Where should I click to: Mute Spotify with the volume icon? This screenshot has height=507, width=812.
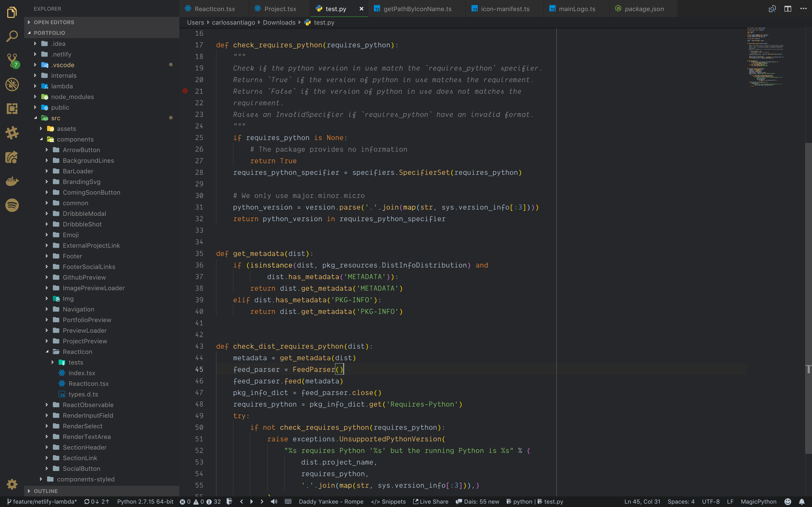pos(274,502)
